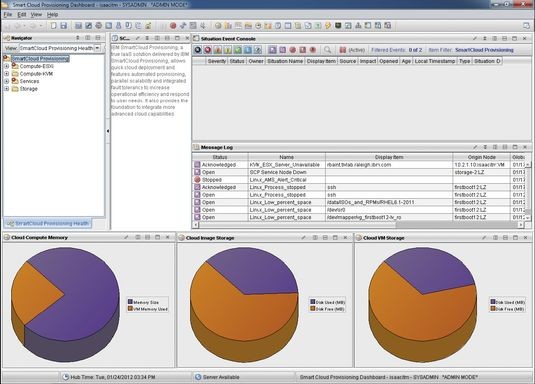Image resolution: width=535 pixels, height=384 pixels.
Task: Click the pencil edit icon in Cloud Compute Memory header
Action: coord(126,237)
